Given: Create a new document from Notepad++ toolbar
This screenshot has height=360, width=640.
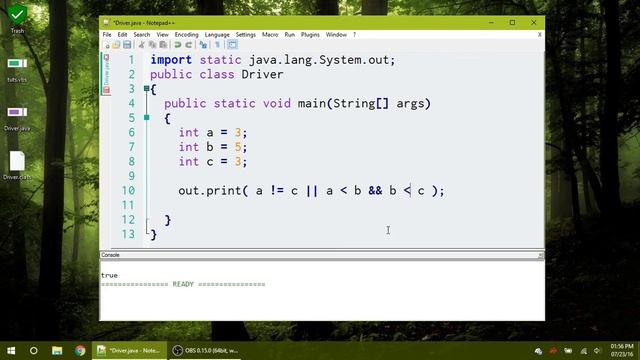Looking at the screenshot, I should 107,45.
